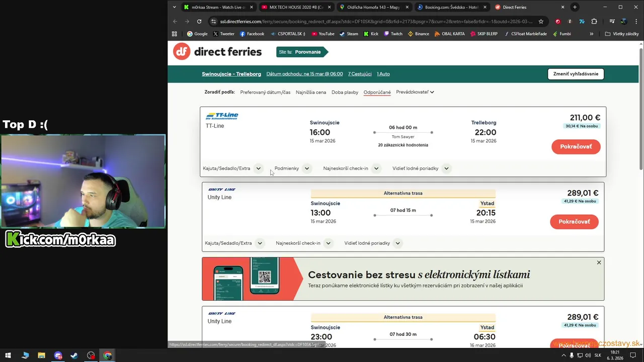Image resolution: width=644 pixels, height=362 pixels.
Task: Sort by Doba plavby
Action: [345, 92]
